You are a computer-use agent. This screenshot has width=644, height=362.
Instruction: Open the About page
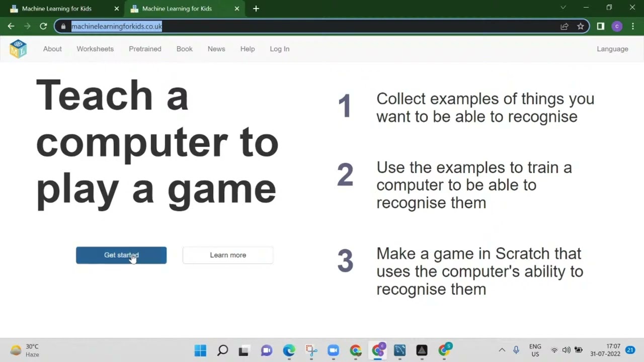point(52,49)
